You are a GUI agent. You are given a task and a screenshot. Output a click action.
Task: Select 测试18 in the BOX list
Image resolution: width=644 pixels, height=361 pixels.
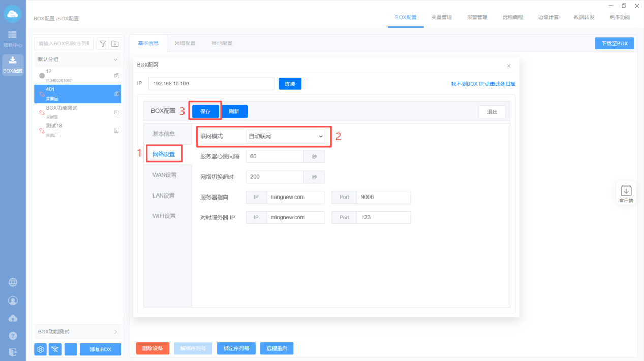[76, 129]
